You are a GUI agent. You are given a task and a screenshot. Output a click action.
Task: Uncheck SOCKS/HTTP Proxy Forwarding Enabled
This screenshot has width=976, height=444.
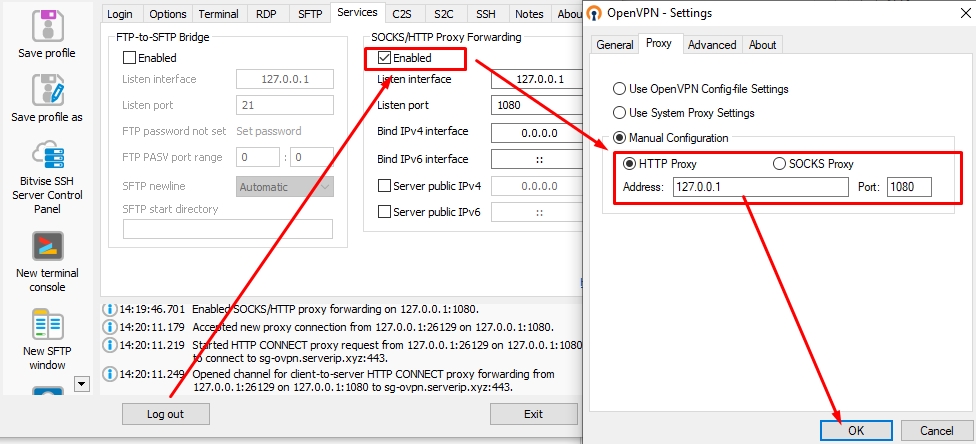pos(385,58)
